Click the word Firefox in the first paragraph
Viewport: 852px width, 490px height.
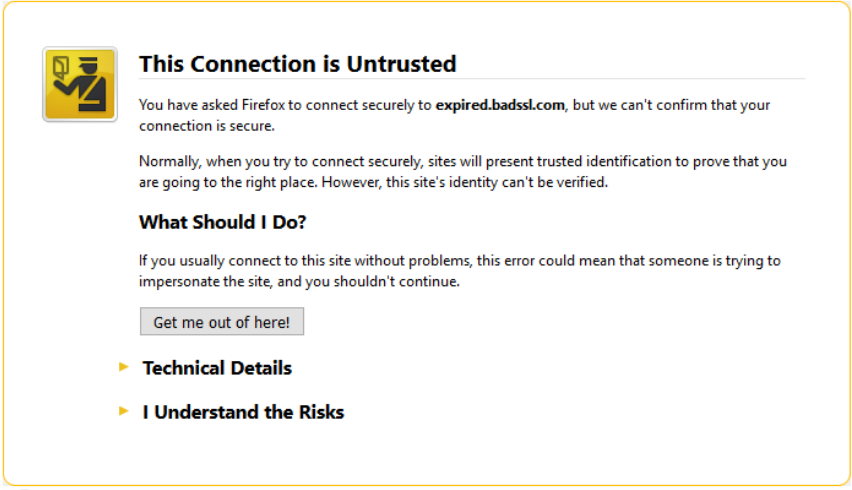263,105
